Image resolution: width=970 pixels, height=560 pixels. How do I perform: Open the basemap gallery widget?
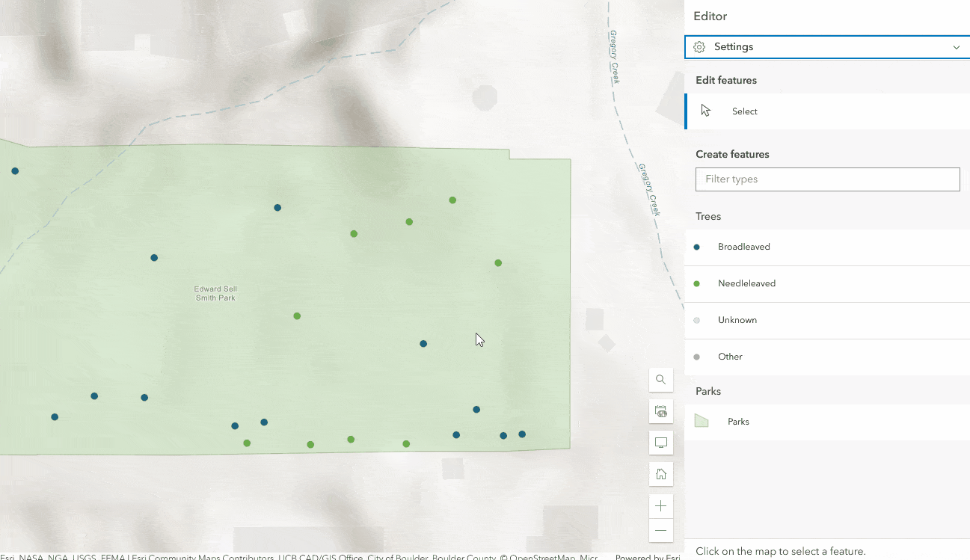click(660, 411)
